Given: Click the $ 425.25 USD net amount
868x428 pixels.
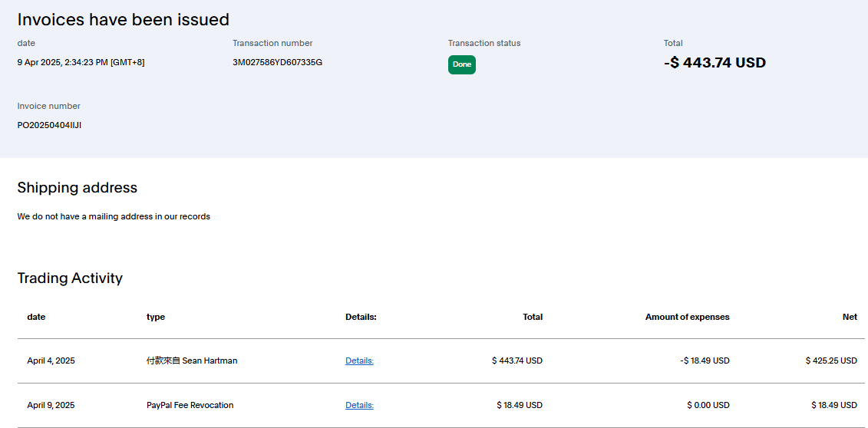Looking at the screenshot, I should click(831, 361).
